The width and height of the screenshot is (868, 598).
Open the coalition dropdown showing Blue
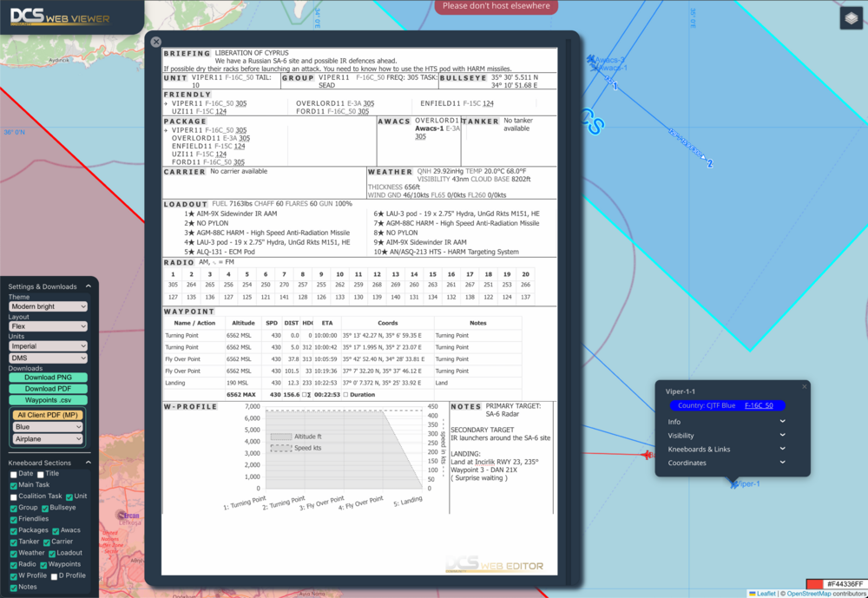tap(48, 427)
